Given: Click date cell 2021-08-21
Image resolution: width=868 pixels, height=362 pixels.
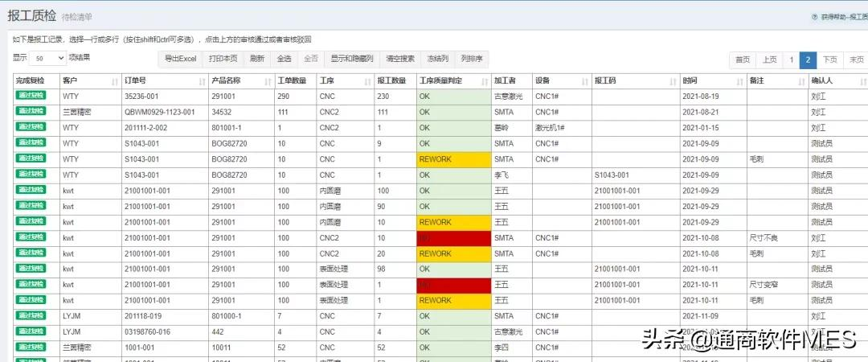Looking at the screenshot, I should tap(701, 112).
